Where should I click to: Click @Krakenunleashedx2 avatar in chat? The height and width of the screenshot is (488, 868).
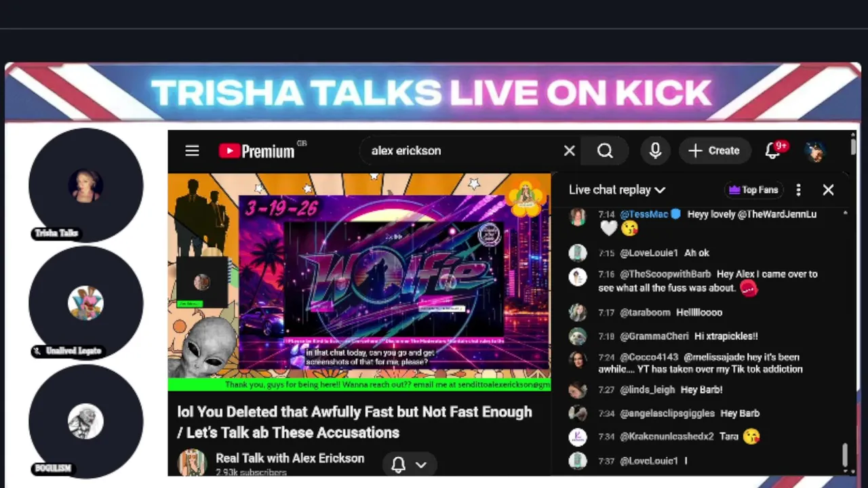[x=578, y=436]
